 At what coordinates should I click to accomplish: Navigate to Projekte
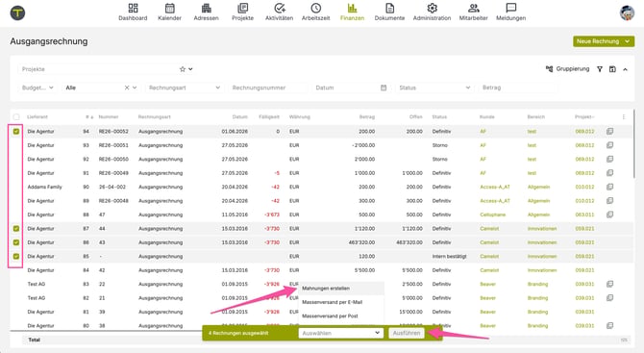(243, 12)
